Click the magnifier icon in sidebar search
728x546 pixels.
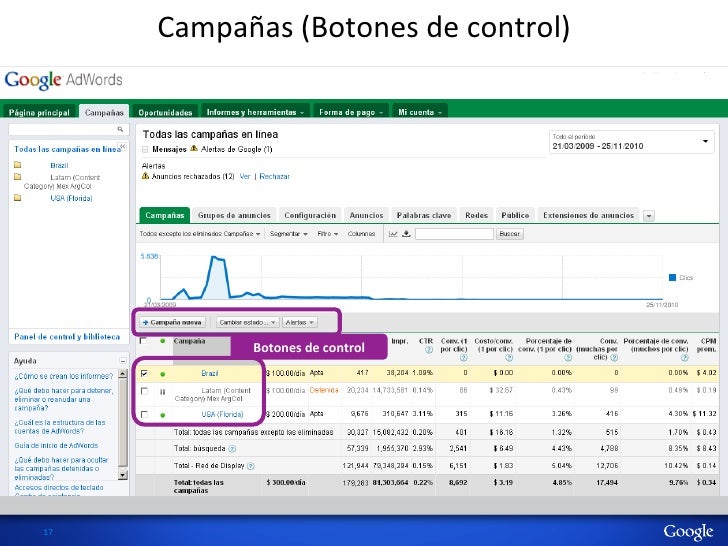click(x=120, y=129)
